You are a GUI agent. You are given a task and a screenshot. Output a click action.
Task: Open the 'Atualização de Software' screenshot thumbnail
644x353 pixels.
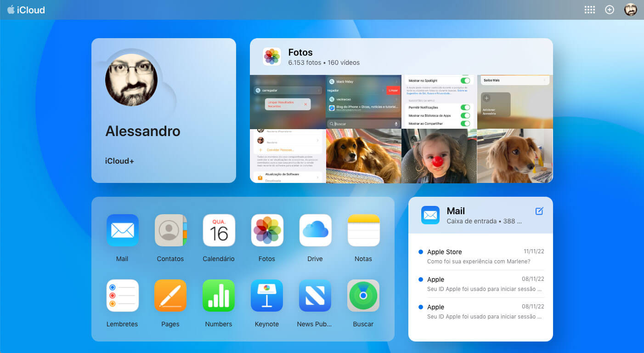[x=288, y=156]
